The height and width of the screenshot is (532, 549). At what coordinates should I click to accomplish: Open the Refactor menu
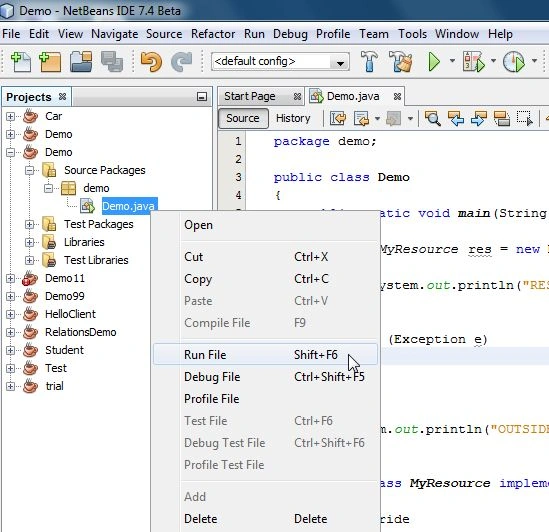point(213,34)
